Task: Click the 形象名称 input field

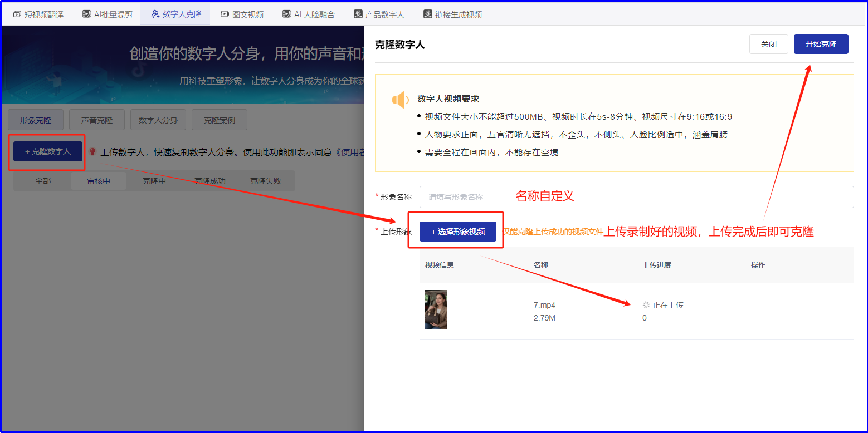Action: pos(636,197)
